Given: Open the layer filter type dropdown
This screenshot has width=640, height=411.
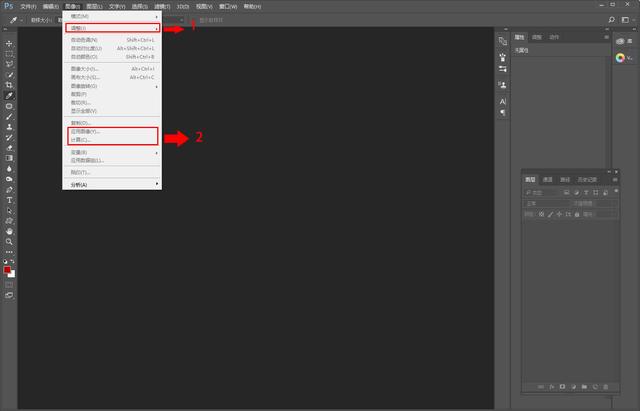Looking at the screenshot, I should tap(541, 193).
